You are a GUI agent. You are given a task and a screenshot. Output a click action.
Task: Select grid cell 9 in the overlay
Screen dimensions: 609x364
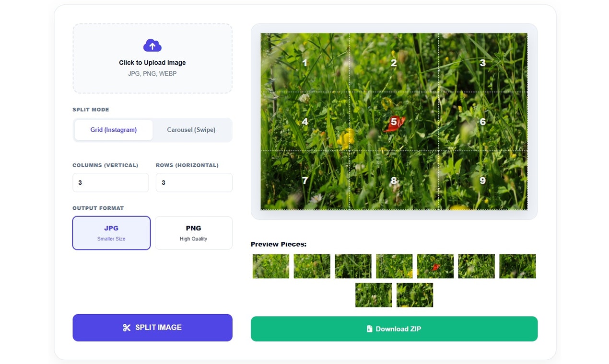[x=482, y=181]
